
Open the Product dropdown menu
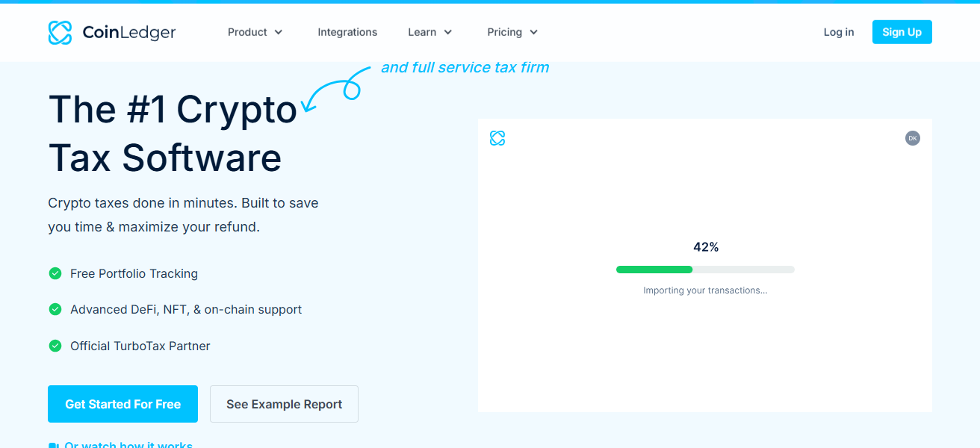point(255,32)
